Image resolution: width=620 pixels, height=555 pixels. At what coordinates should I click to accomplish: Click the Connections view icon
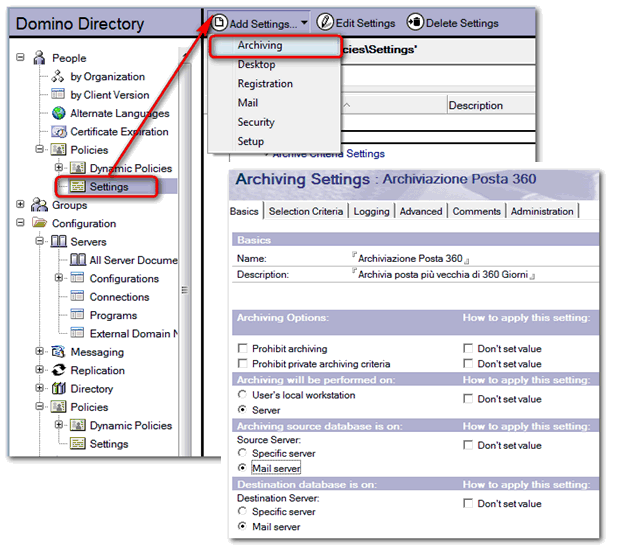[77, 296]
